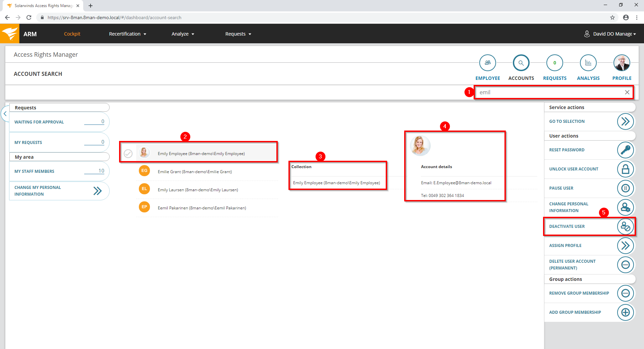Select Emilie Grant from search results
The width and height of the screenshot is (644, 349).
coord(195,172)
